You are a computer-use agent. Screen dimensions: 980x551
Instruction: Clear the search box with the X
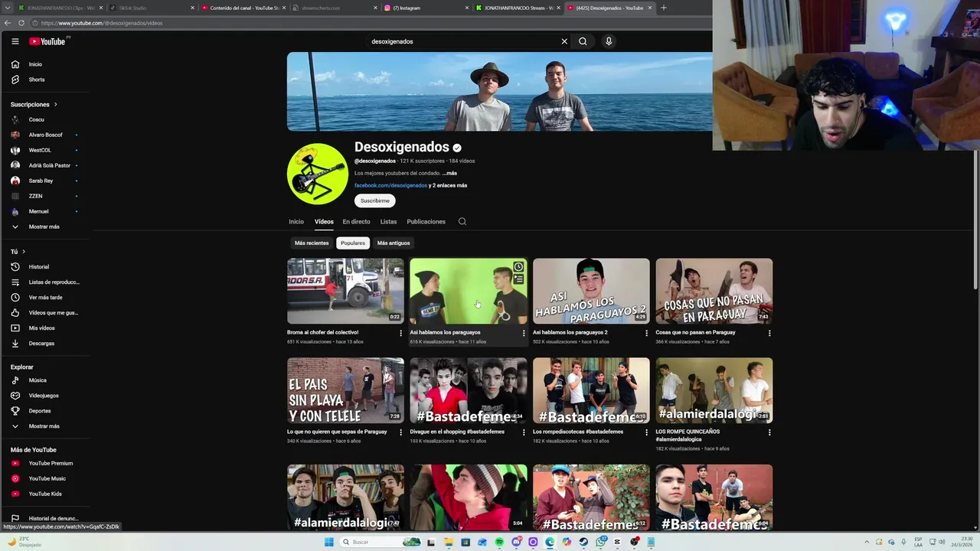pyautogui.click(x=564, y=41)
